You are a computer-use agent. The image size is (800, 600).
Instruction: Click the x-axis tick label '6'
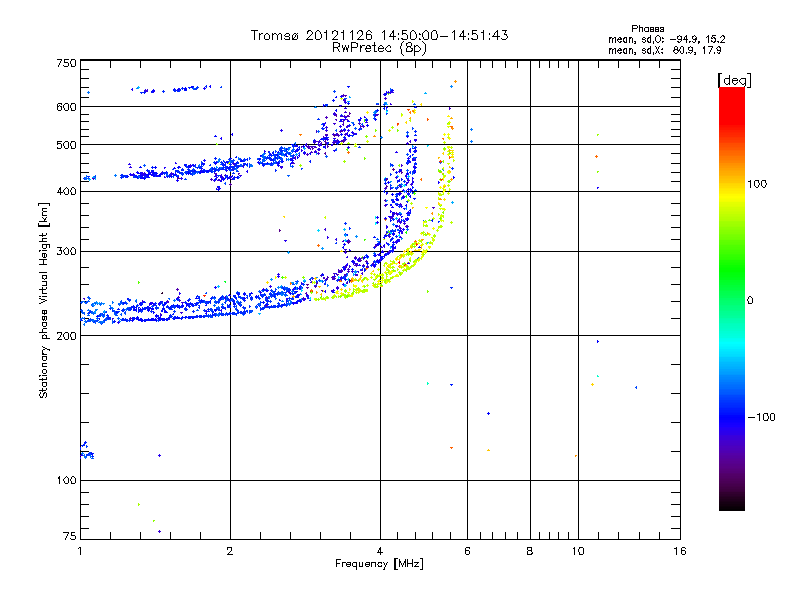(467, 551)
